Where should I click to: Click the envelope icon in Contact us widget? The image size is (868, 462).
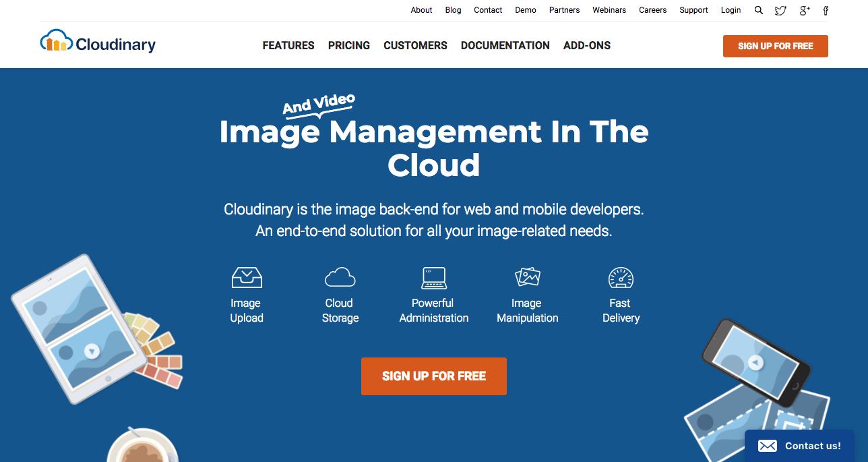768,446
